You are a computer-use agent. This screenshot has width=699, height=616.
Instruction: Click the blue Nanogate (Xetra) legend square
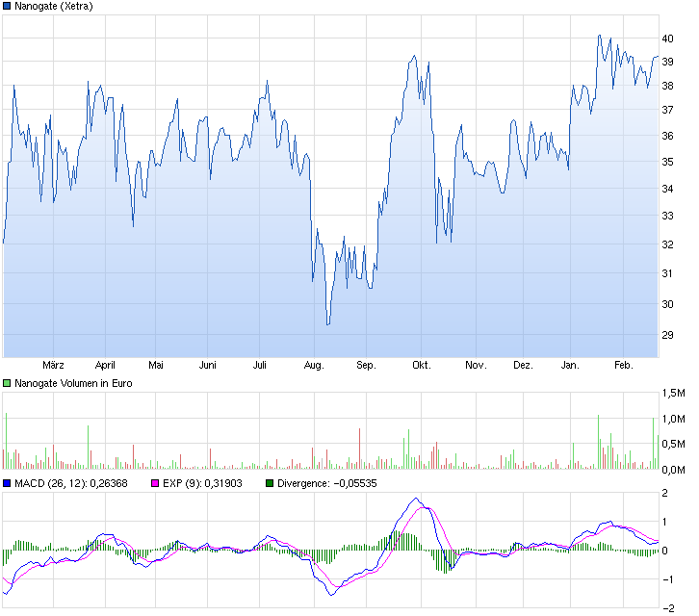click(7, 6)
